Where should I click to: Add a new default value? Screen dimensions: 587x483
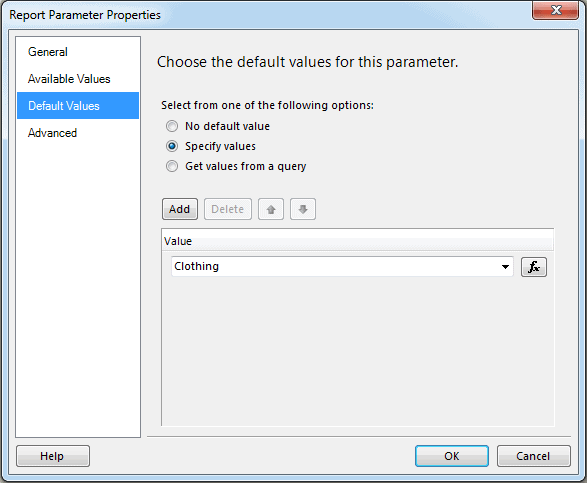coord(180,209)
